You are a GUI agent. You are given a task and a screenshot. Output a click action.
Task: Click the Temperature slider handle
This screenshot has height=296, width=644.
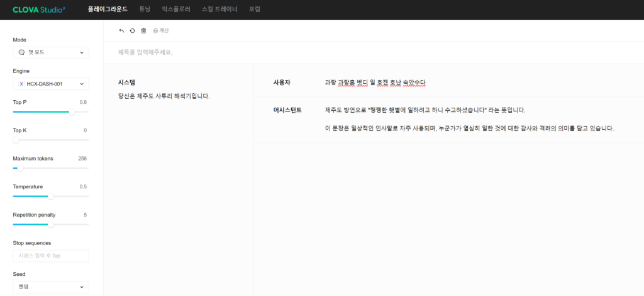51,196
